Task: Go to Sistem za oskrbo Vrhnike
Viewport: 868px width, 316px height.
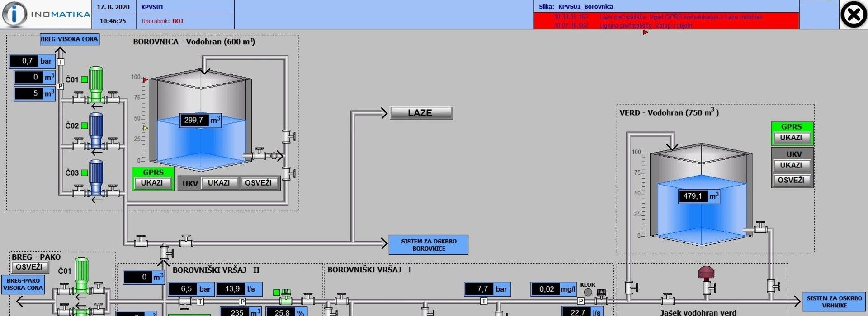Action: click(834, 302)
